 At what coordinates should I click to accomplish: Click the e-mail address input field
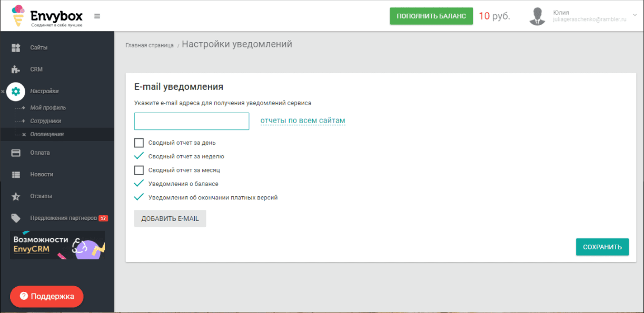coord(192,121)
